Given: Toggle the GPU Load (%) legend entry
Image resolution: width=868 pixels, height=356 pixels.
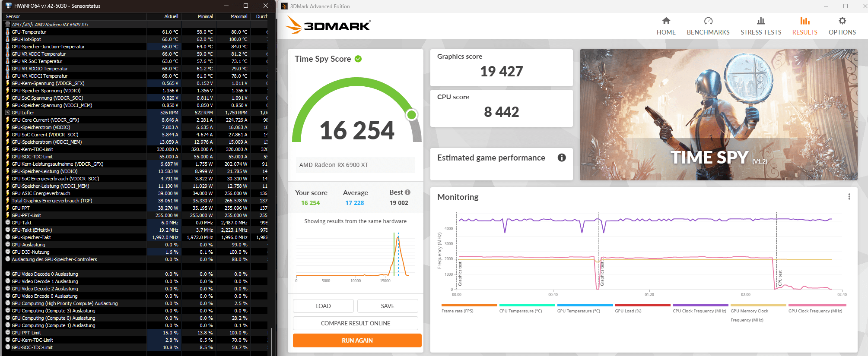Looking at the screenshot, I should 642,309.
